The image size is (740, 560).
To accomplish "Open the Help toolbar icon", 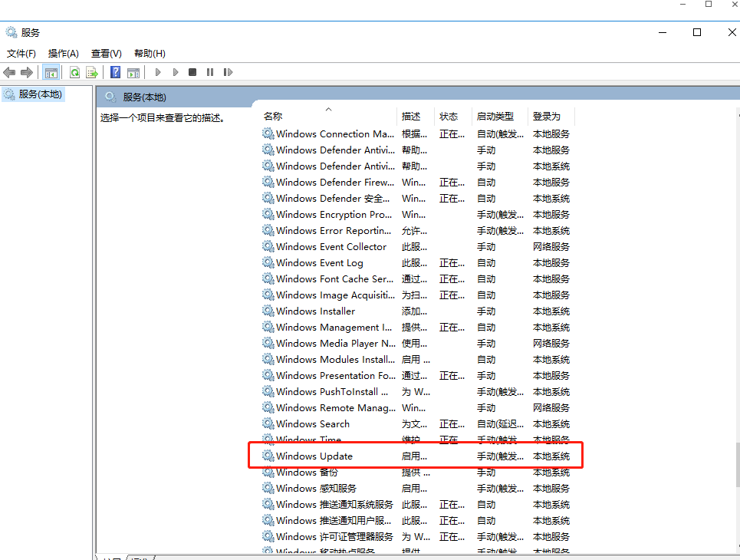I will click(115, 72).
